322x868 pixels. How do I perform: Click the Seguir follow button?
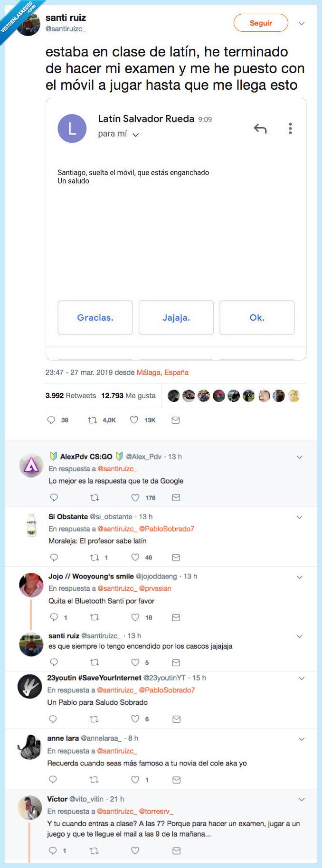261,23
